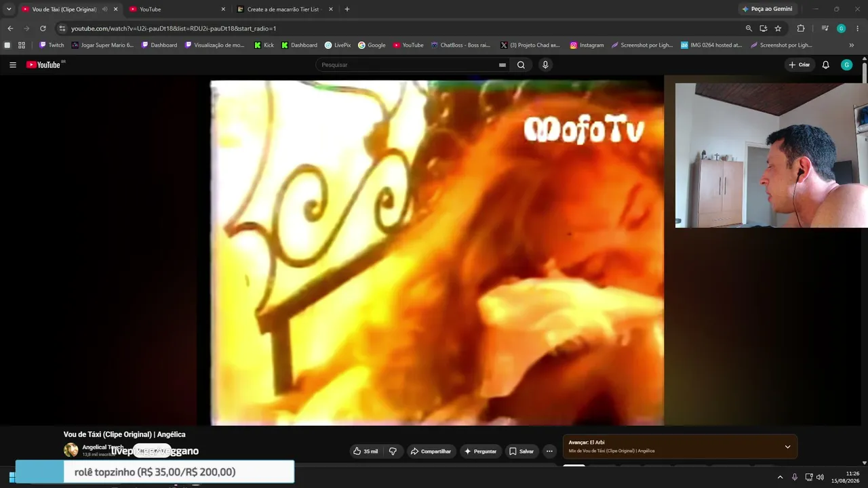Screen dimensions: 868x488
Task: Open the Projeto Chad X bookmark
Action: pos(530,45)
